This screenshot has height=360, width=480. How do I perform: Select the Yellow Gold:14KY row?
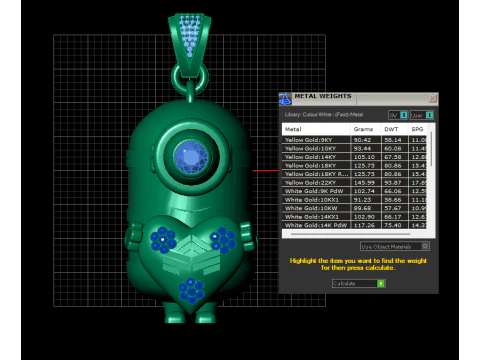pos(354,157)
